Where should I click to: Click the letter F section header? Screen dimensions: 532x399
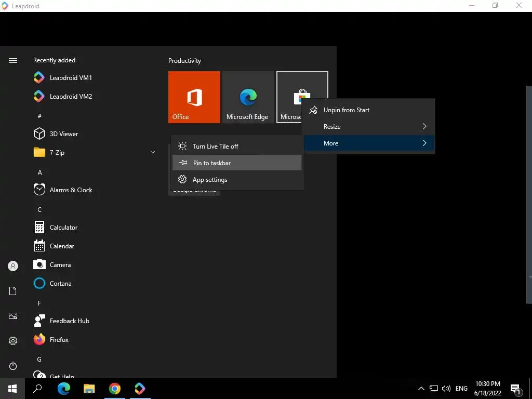[x=39, y=303]
